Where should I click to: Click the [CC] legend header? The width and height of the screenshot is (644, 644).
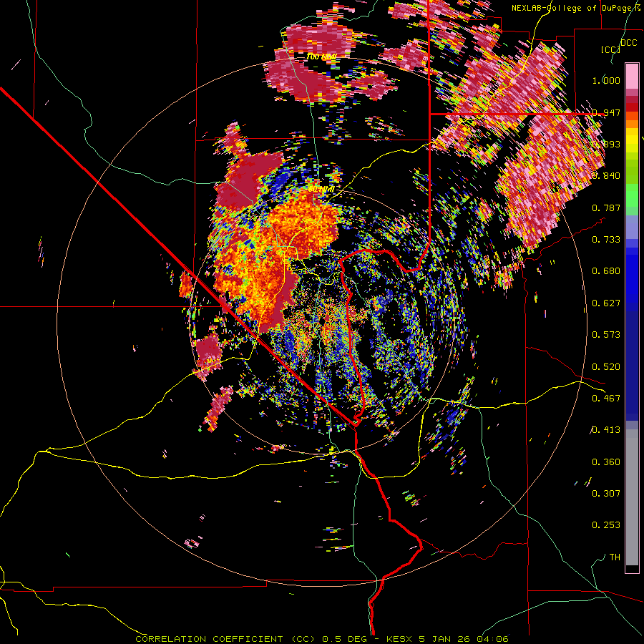(x=611, y=49)
